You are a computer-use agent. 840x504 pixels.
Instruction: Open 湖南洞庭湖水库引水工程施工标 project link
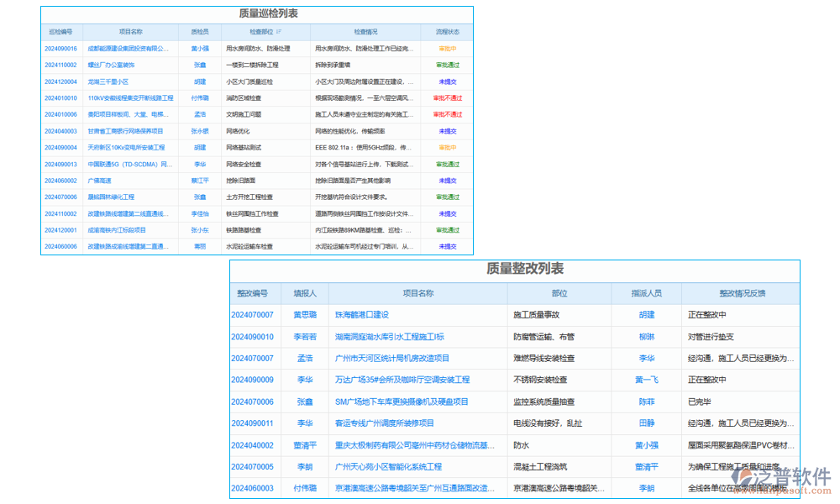pos(392,337)
